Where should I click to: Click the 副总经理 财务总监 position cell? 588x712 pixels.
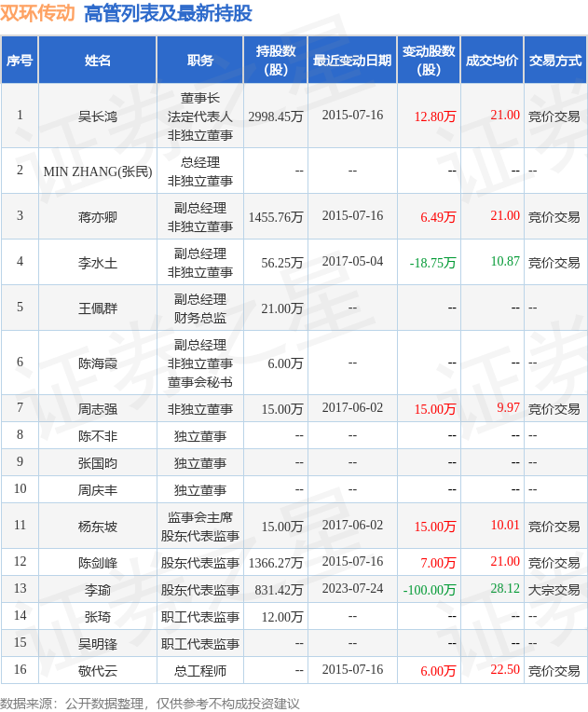200,308
